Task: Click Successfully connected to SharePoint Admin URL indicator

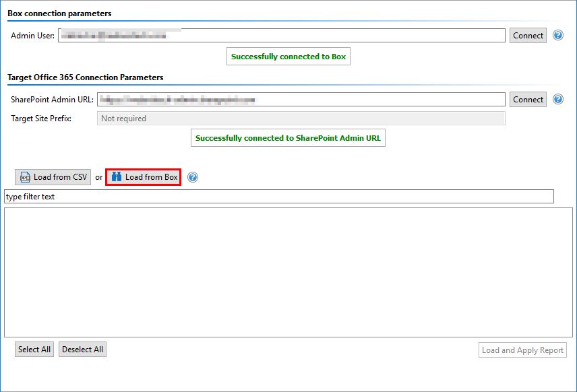Action: (288, 137)
